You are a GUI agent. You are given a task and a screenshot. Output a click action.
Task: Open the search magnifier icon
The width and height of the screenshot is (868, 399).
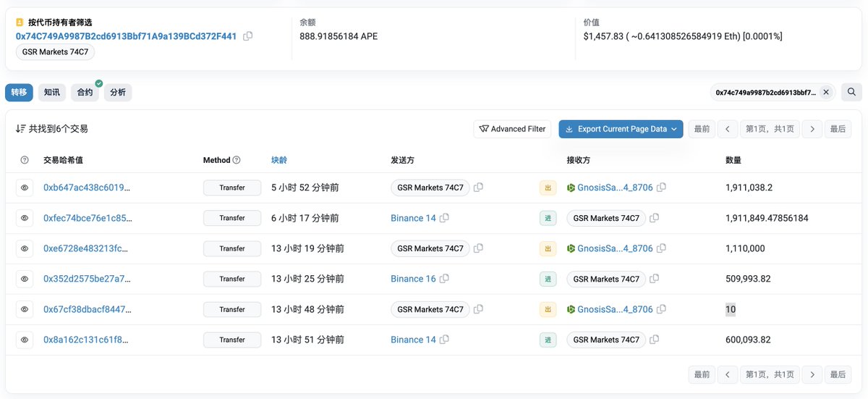(x=851, y=92)
